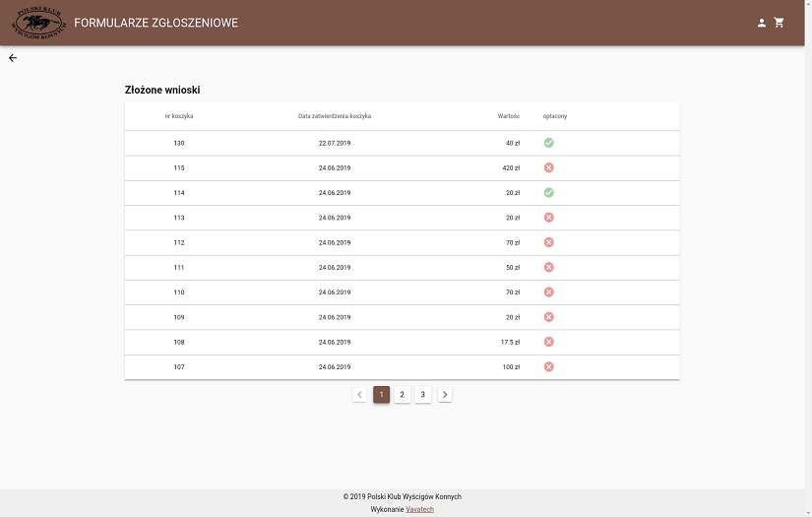The height and width of the screenshot is (517, 812).
Task: Click red unpaid icon for basket 110
Action: [x=549, y=292]
